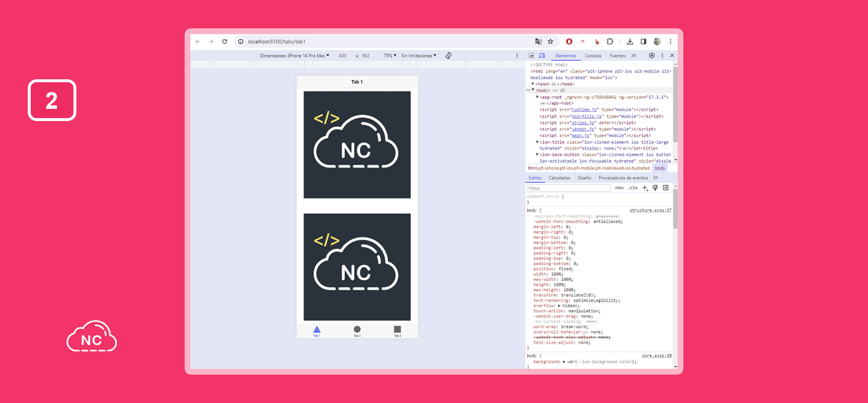Switch to the Diseño tab
Image resolution: width=868 pixels, height=403 pixels.
[x=584, y=178]
